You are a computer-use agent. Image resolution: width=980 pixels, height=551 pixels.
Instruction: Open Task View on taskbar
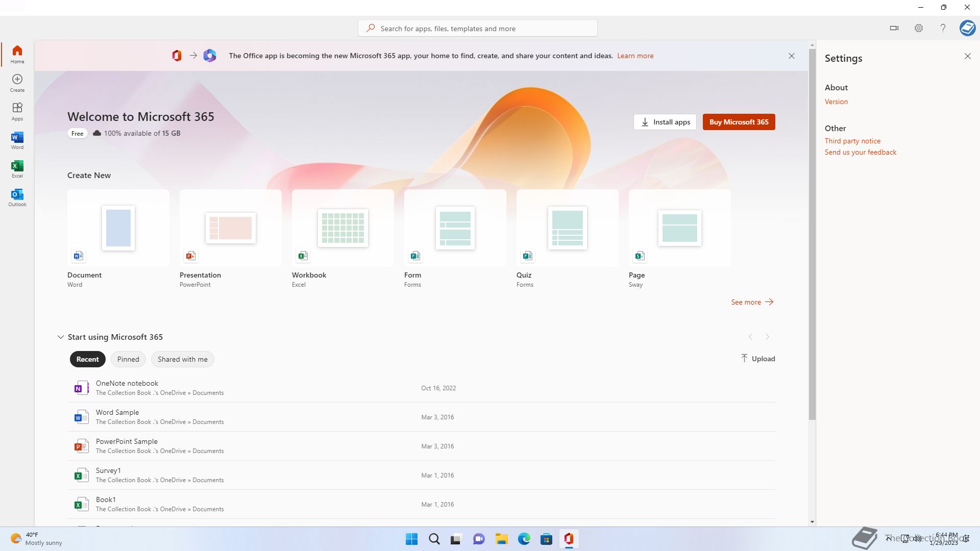(x=456, y=539)
